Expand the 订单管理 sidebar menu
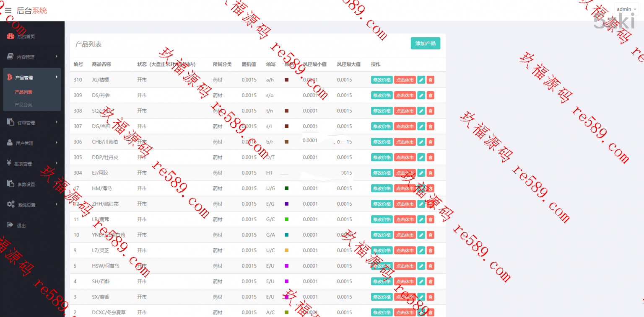The height and width of the screenshot is (317, 644). (32, 123)
